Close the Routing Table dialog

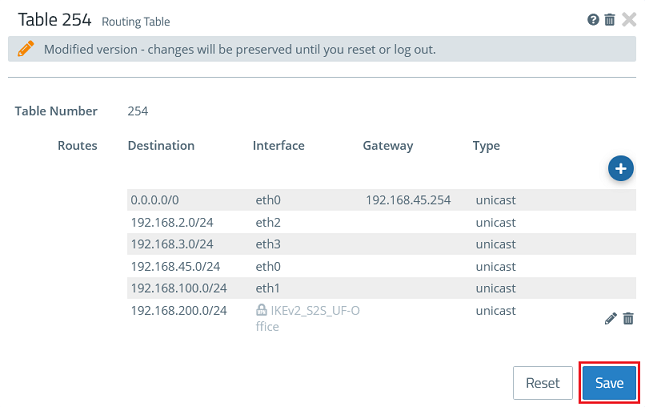click(x=629, y=20)
